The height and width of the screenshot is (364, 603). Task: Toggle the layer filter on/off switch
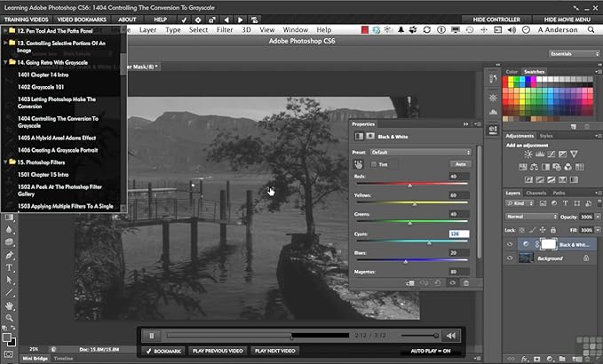point(599,203)
